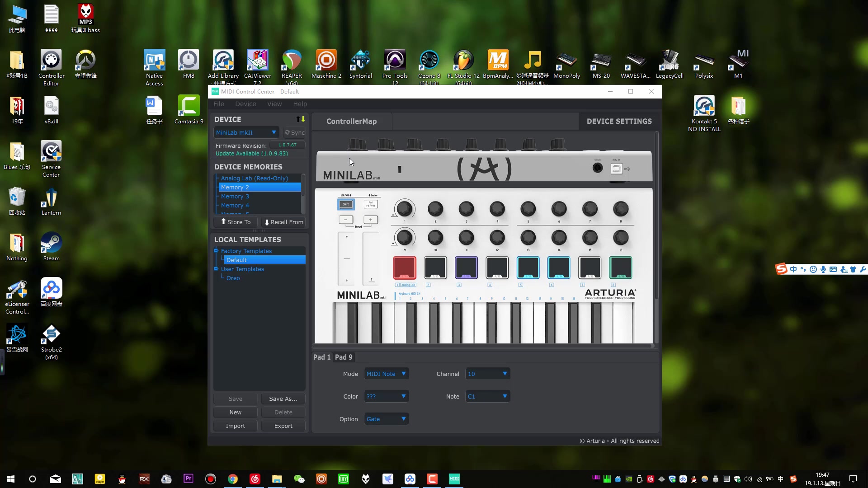Image resolution: width=868 pixels, height=488 pixels.
Task: Collapse the Factory Templates tree node
Action: tap(216, 251)
